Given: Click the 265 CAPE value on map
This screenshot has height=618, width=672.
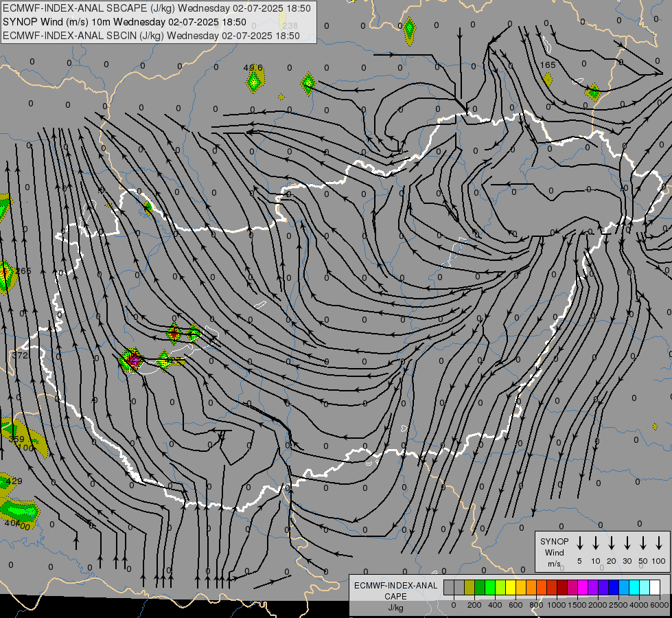Looking at the screenshot, I should [23, 271].
